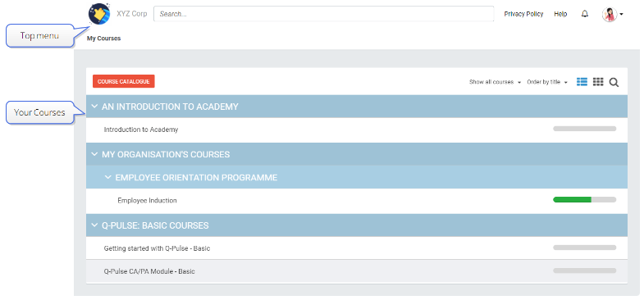
Task: Click the Privacy Policy link
Action: (x=523, y=14)
